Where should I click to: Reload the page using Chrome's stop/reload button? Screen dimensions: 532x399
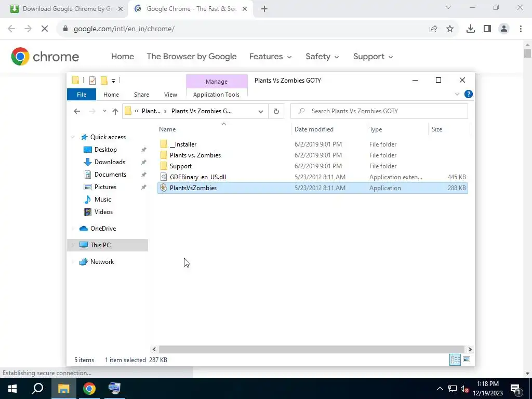45,29
